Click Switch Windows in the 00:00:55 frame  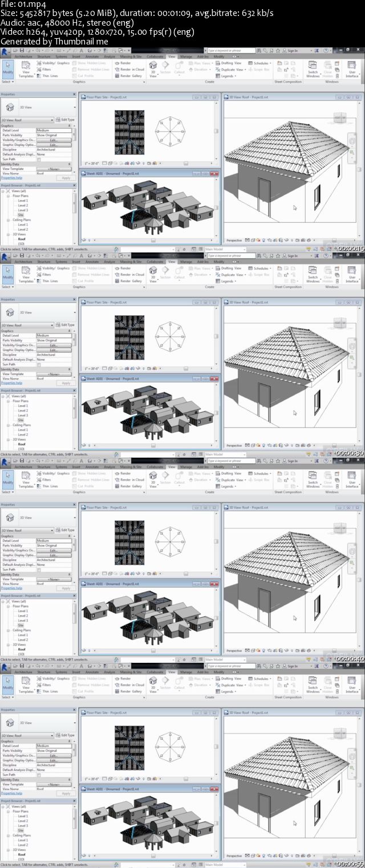tap(313, 686)
